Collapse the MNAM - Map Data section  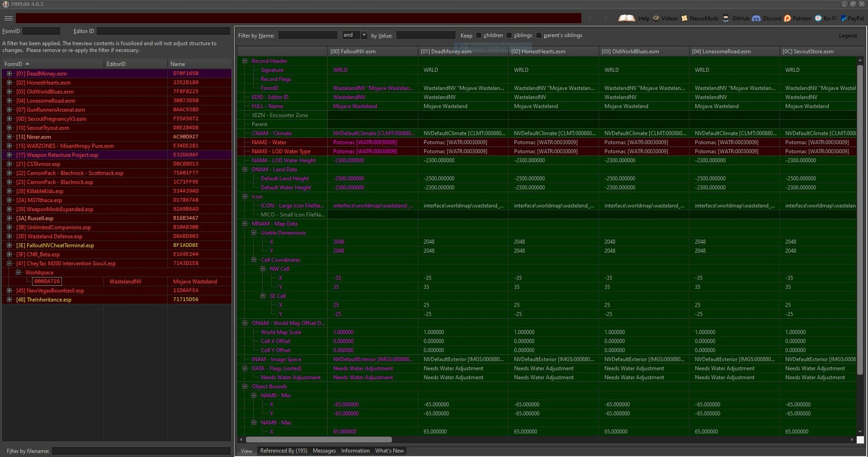point(245,223)
